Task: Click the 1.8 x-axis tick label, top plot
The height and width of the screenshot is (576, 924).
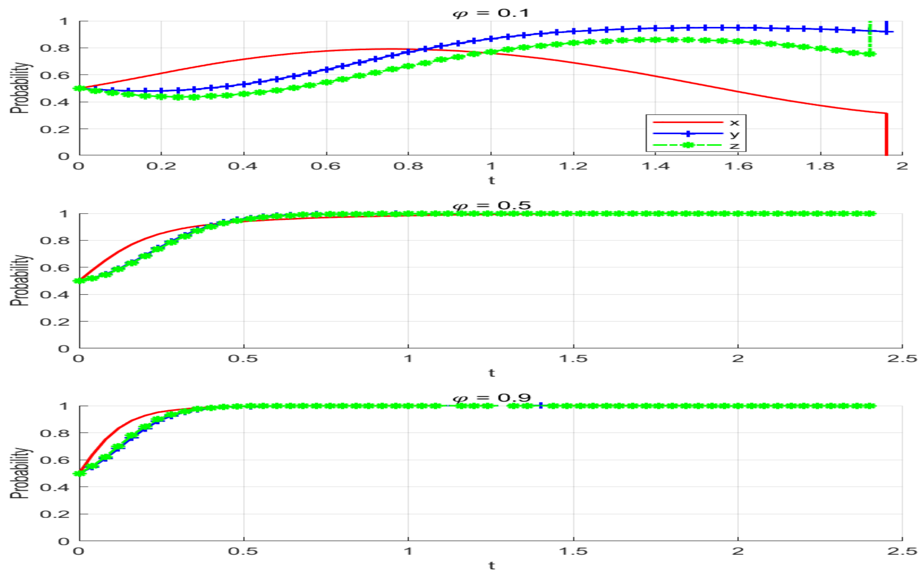Action: (820, 166)
